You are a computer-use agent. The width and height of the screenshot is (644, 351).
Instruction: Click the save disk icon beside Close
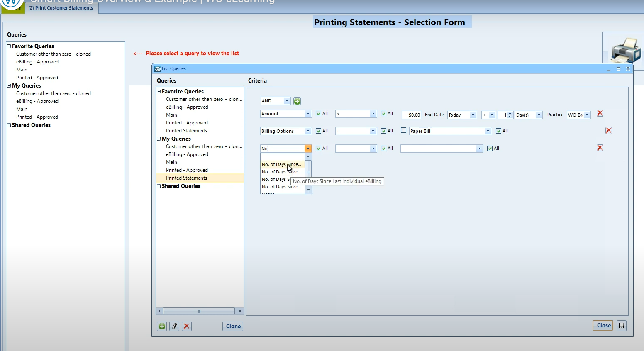[622, 326]
